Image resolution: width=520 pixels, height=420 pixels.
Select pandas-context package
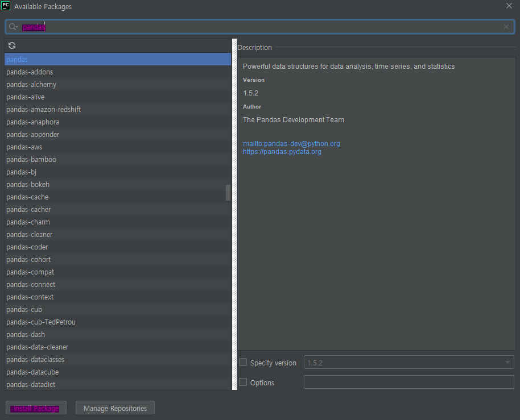[x=118, y=297]
